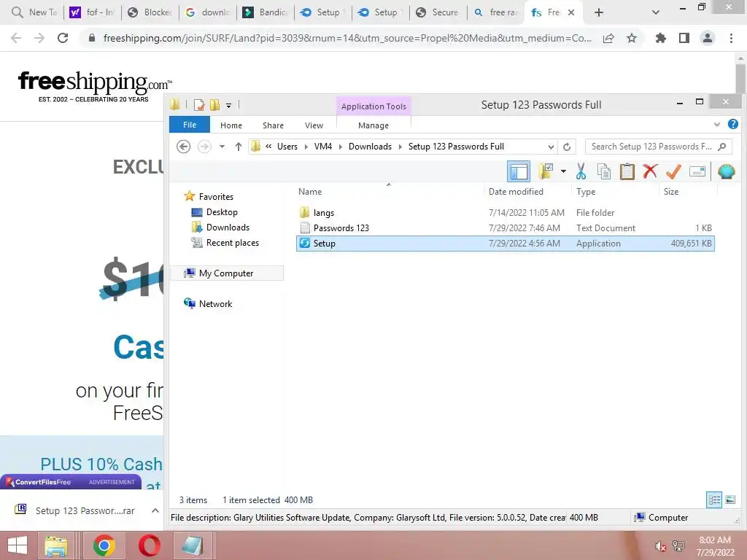Click the Cut scissors icon in Explorer toolbar
The height and width of the screenshot is (560, 747).
581,171
